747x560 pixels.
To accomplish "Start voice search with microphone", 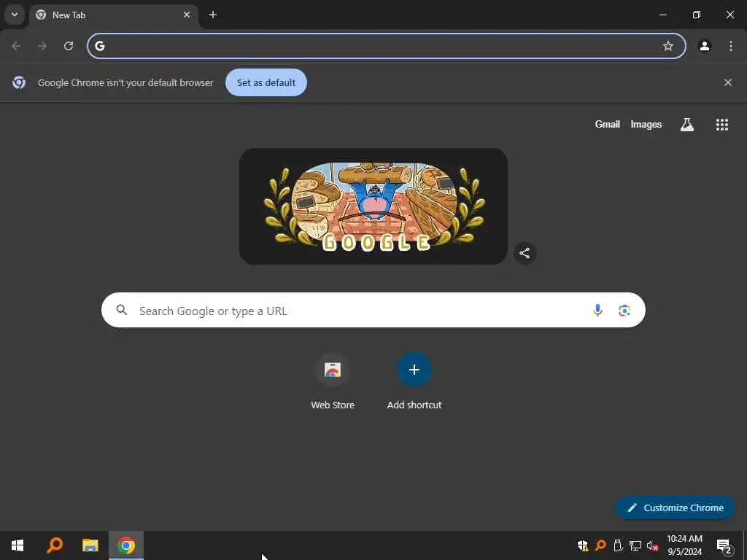I will 597,311.
